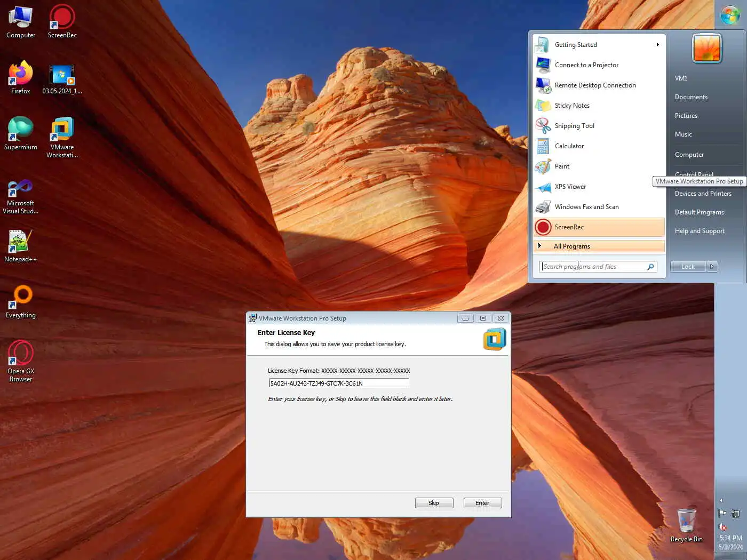Expand the Getting Started submenu arrow
747x560 pixels.
pyautogui.click(x=657, y=45)
